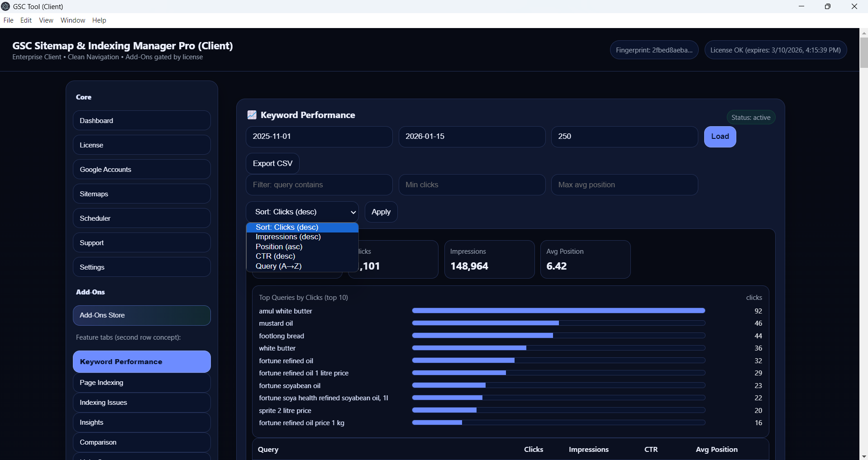Click the Sort dropdown chevron arrow
The height and width of the screenshot is (460, 868).
pos(353,212)
